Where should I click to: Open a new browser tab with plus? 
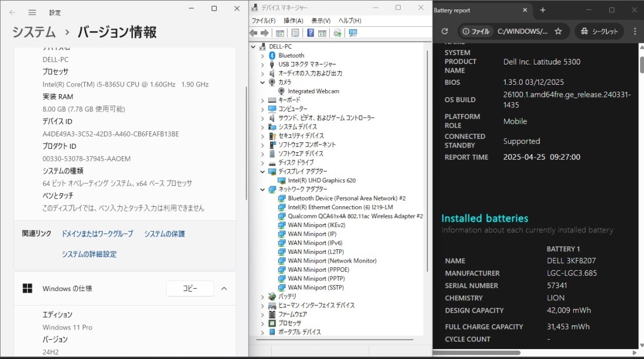(542, 10)
